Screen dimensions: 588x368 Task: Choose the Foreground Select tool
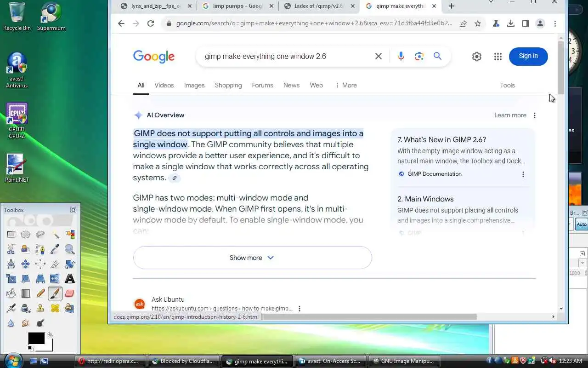point(26,249)
